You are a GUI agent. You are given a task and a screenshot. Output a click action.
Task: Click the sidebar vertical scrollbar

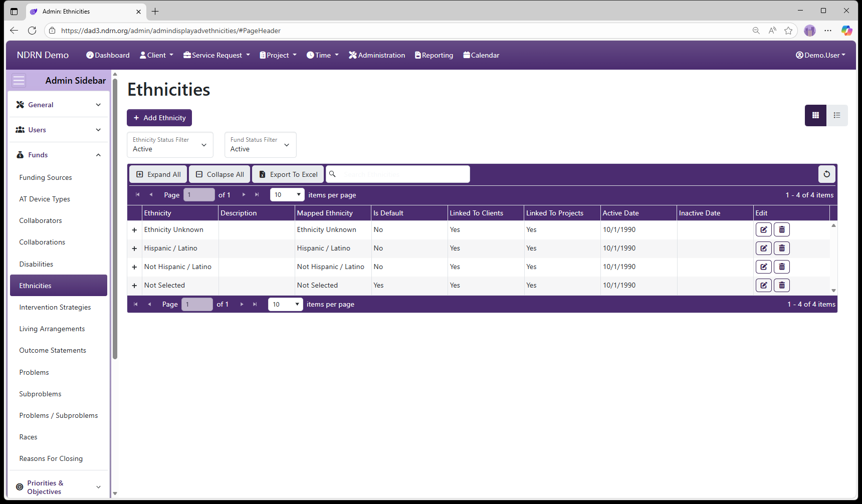pyautogui.click(x=115, y=218)
